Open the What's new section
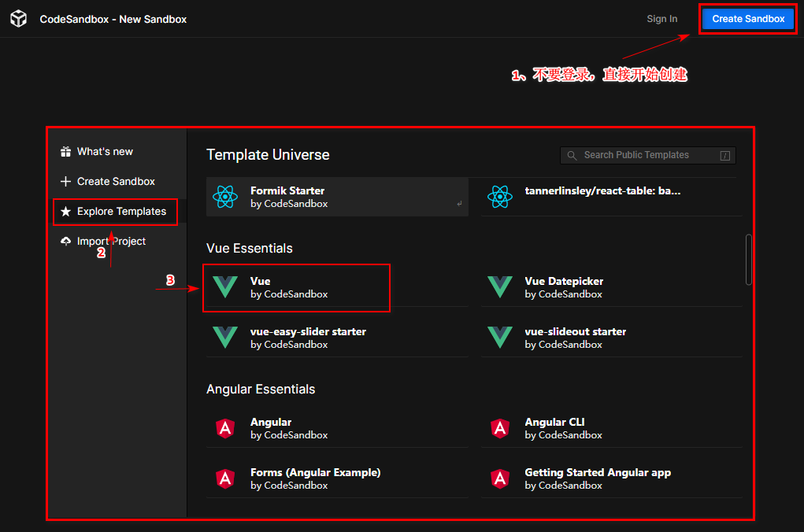804x532 pixels. pyautogui.click(x=105, y=152)
